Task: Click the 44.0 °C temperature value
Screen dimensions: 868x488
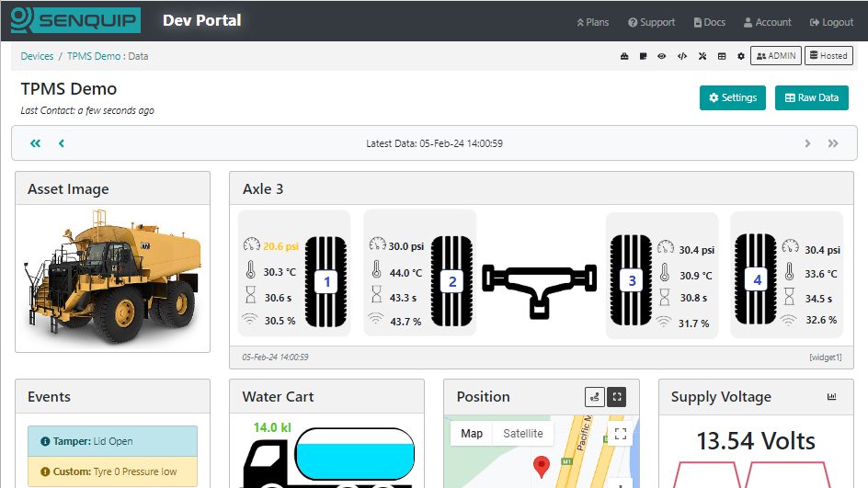Action: (x=405, y=273)
